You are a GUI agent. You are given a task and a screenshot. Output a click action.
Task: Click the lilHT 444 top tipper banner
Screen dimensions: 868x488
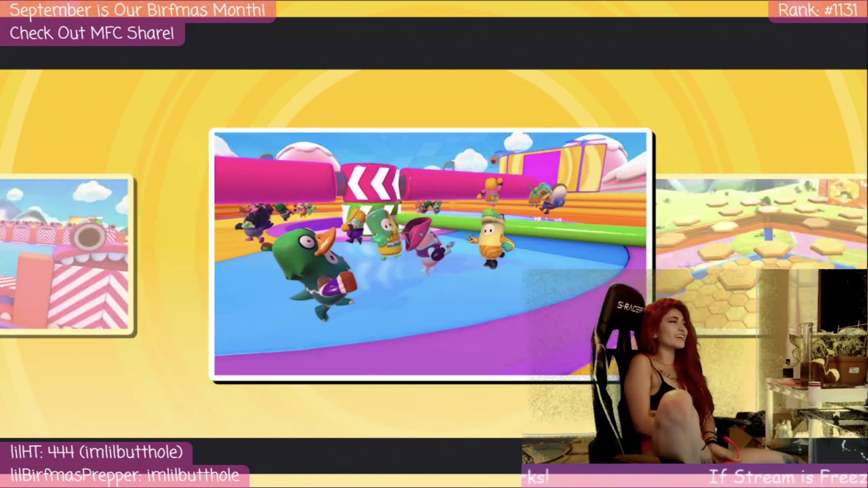point(96,452)
